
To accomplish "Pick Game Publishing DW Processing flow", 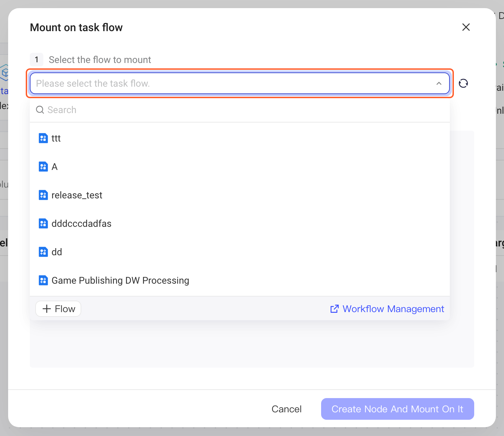I will 240,280.
